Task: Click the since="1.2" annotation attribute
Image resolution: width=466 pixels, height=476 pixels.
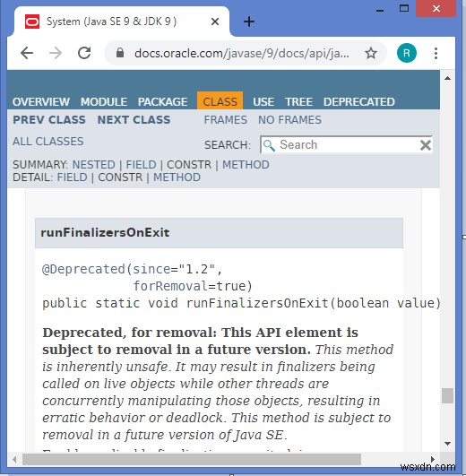Action: click(x=174, y=270)
